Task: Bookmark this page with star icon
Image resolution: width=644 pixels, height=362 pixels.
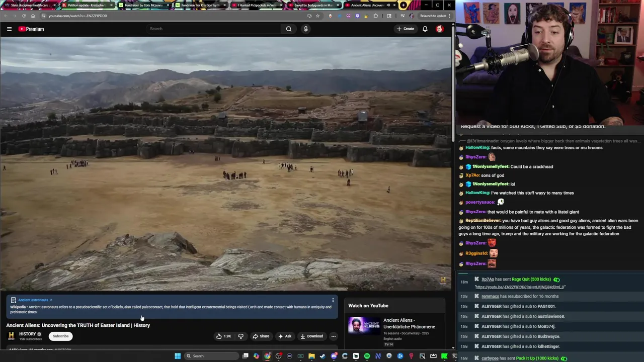Action: (317, 16)
